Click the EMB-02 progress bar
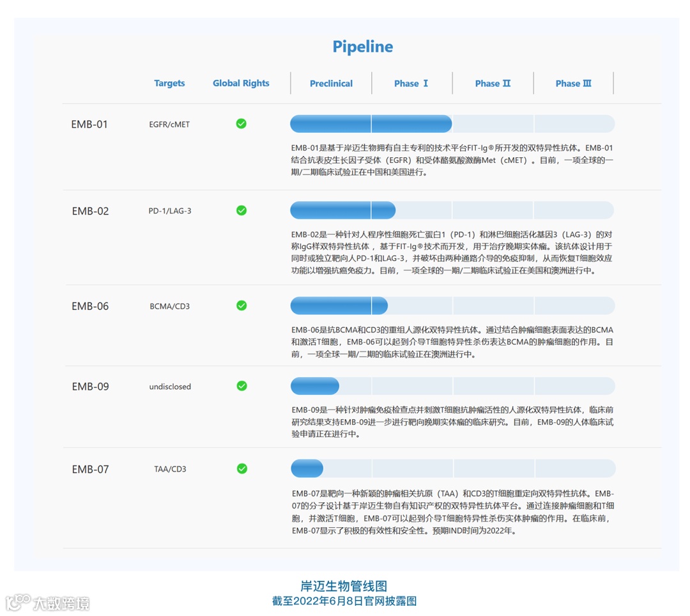This screenshot has height=616, width=690. [x=452, y=210]
